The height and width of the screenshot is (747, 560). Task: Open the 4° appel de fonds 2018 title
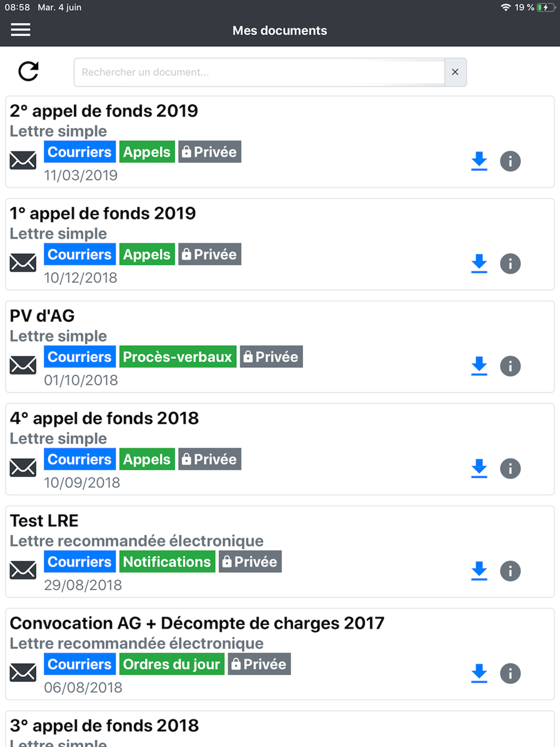[x=105, y=418]
